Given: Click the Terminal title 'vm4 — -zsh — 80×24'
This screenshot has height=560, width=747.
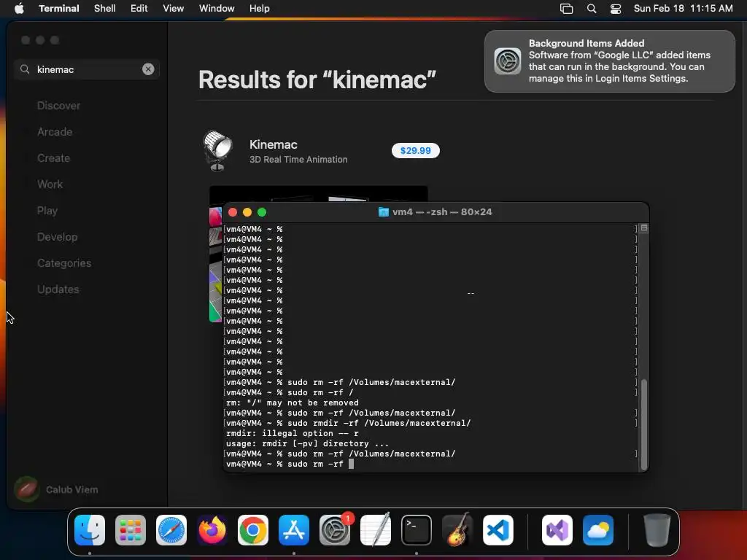Looking at the screenshot, I should click(441, 212).
